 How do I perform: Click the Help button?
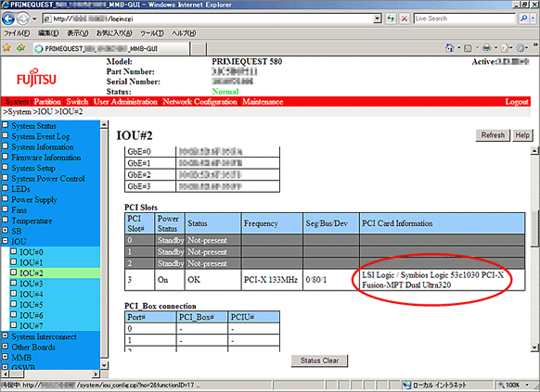coord(522,135)
